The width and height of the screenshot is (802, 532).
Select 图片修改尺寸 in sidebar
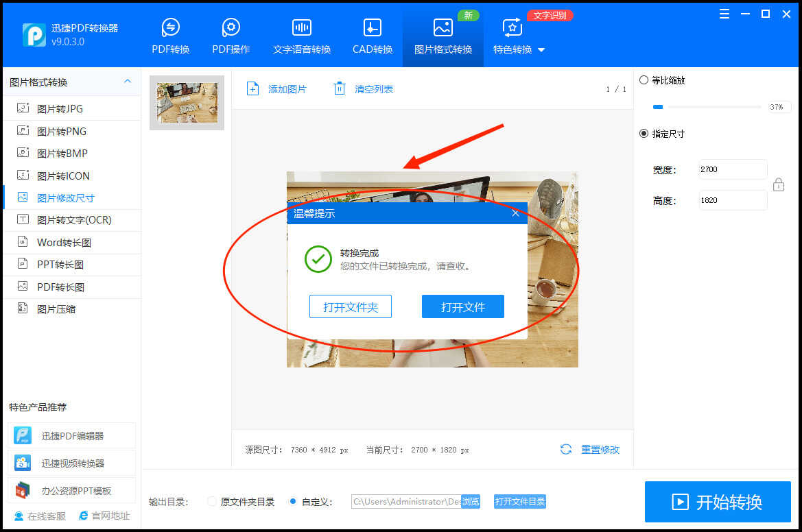(x=71, y=197)
